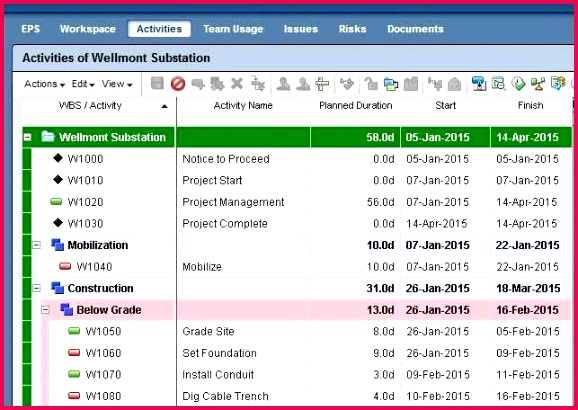This screenshot has height=410, width=578.
Task: Click the greyed-out save disk icon
Action: [x=157, y=83]
